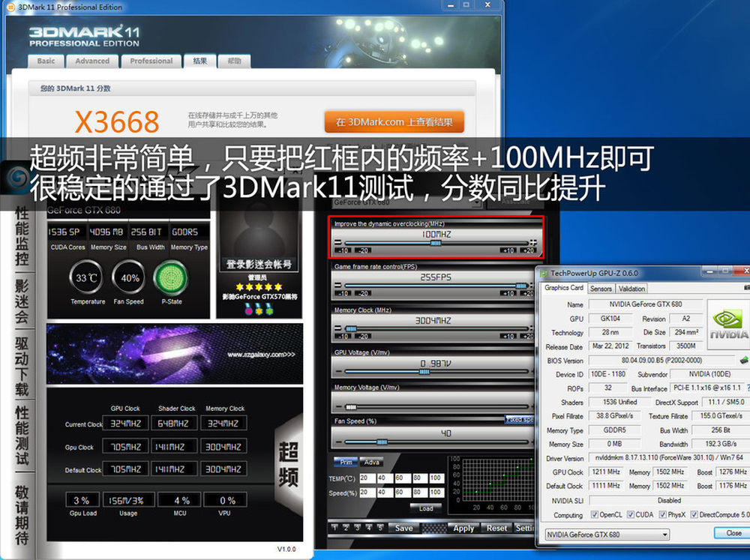
Task: Toggle the DirectCompute 5.0 checkbox
Action: [x=694, y=514]
